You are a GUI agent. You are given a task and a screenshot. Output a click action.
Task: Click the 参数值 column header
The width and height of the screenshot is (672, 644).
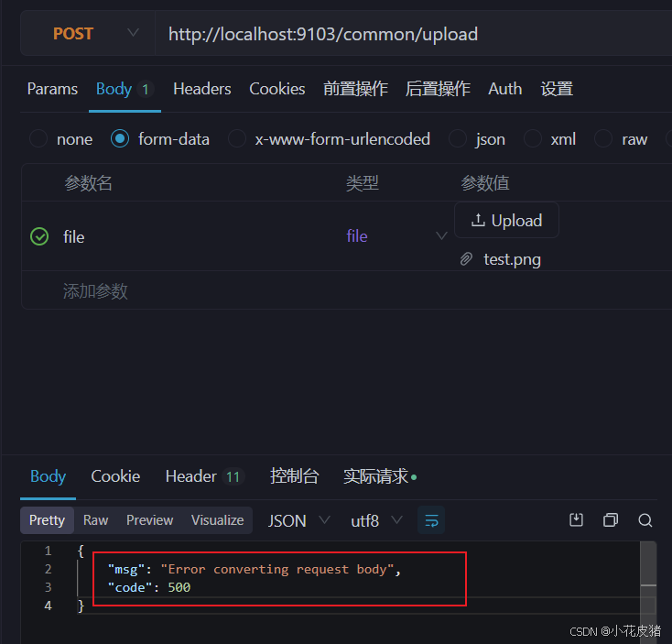coord(484,183)
